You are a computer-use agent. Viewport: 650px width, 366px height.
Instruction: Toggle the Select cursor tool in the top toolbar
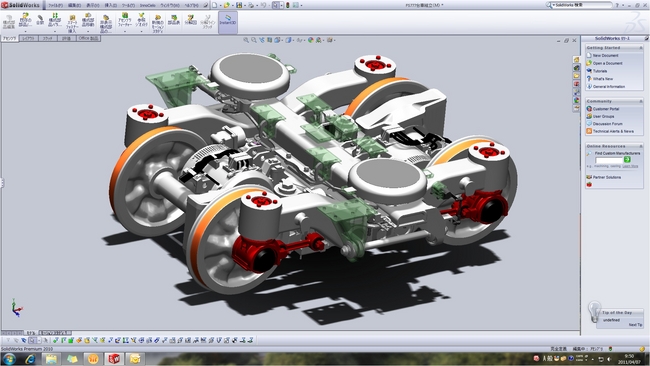coord(275,5)
